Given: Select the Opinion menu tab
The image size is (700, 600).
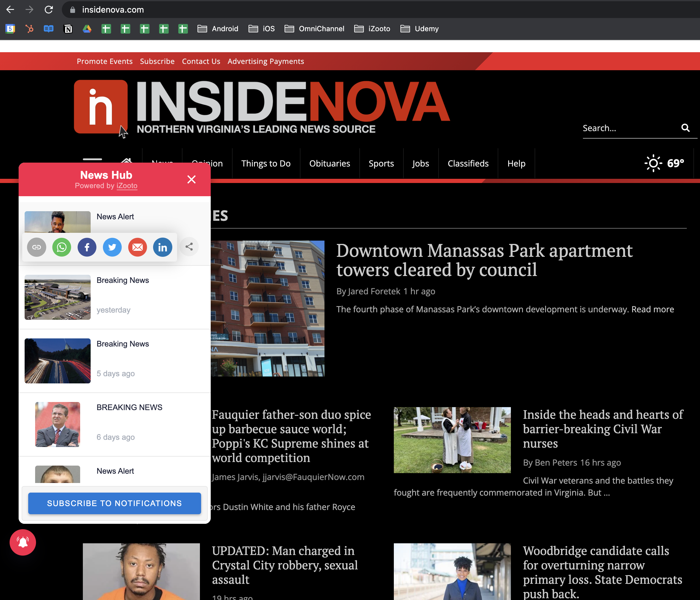Looking at the screenshot, I should coord(207,162).
